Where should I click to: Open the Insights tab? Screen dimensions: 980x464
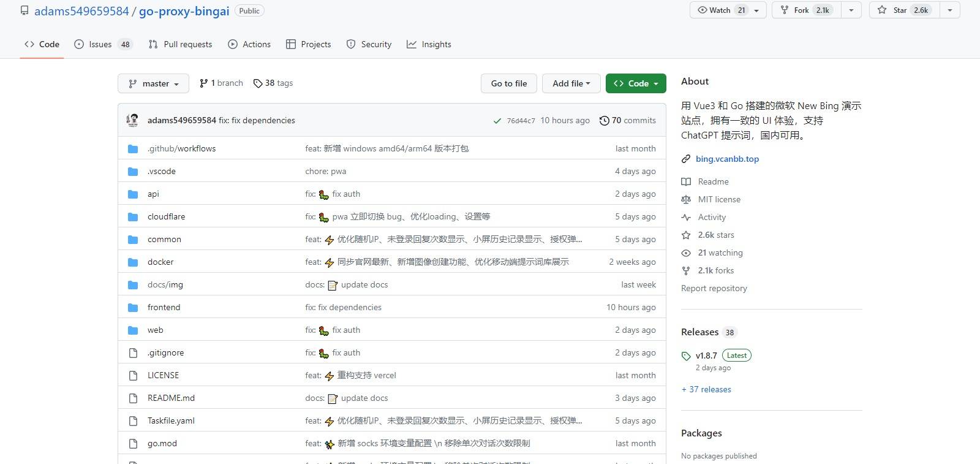coord(429,44)
